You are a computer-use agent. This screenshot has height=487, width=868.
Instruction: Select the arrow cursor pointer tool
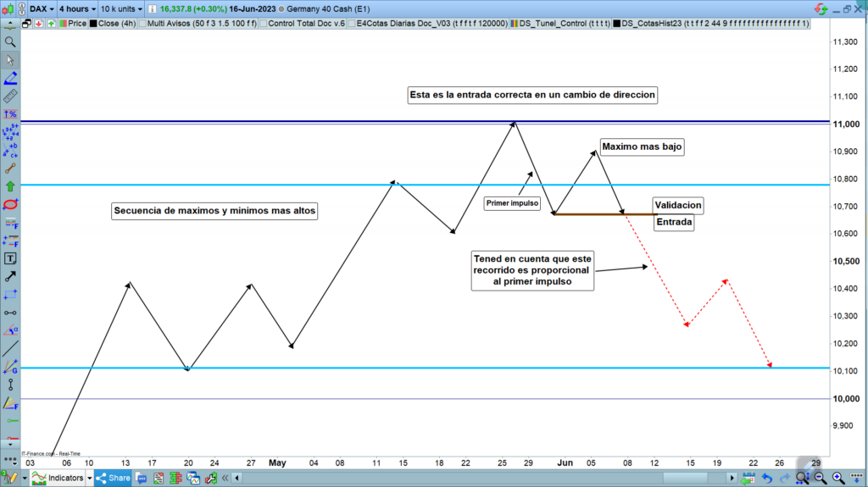[x=10, y=60]
